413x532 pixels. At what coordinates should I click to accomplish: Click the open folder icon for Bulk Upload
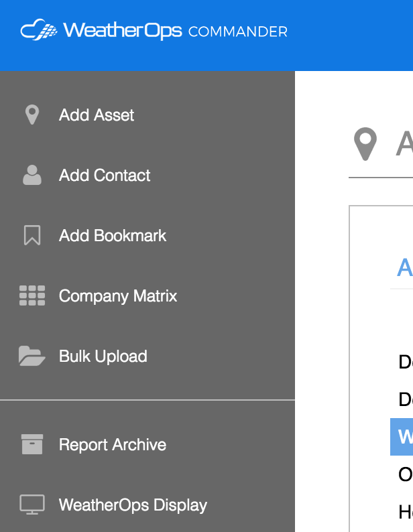[x=32, y=356]
